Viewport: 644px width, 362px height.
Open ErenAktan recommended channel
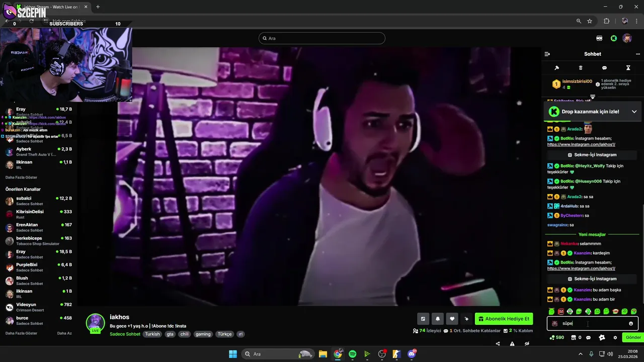(39, 227)
